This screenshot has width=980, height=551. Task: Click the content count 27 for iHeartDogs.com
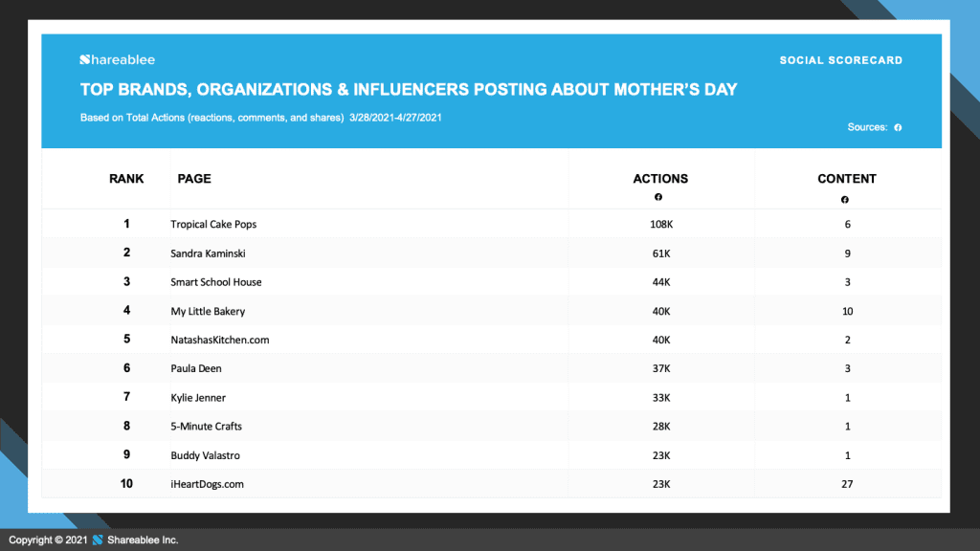tap(847, 484)
